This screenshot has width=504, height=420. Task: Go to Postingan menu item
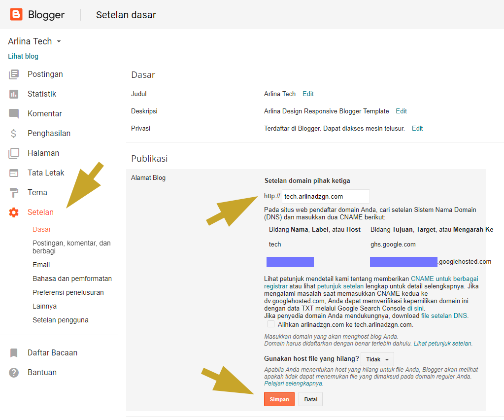[45, 74]
